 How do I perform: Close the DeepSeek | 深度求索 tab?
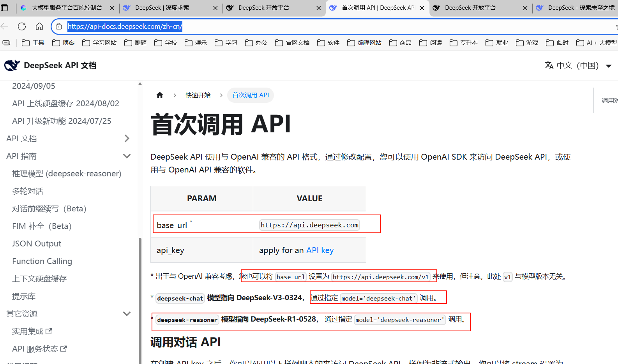click(215, 8)
